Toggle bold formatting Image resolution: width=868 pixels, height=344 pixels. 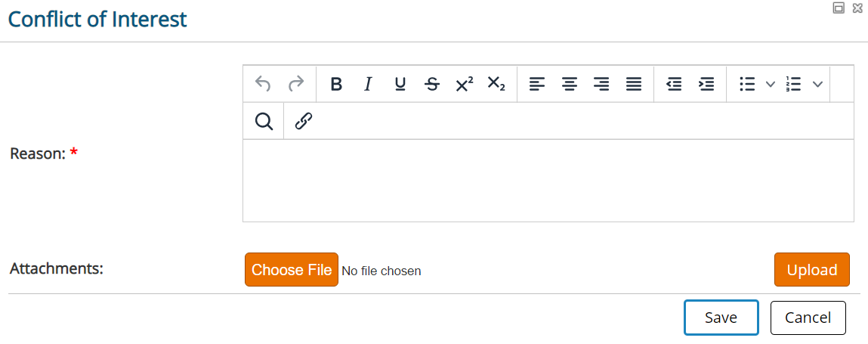pos(336,84)
